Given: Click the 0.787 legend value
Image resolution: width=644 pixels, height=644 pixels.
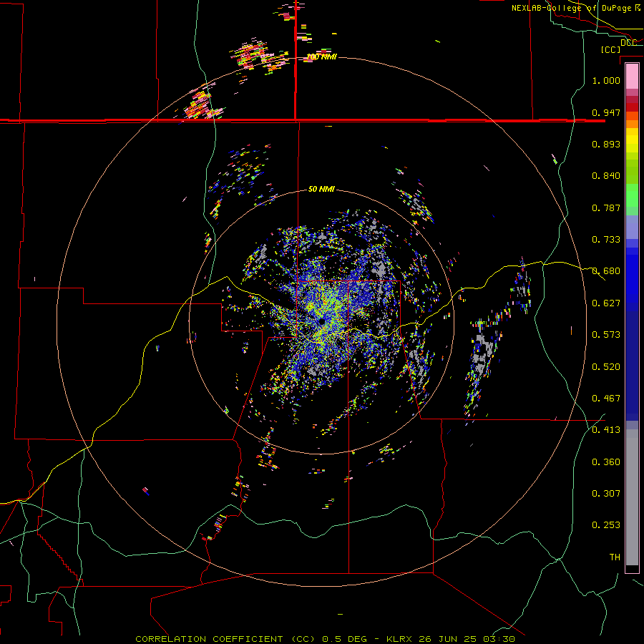Looking at the screenshot, I should pos(606,208).
